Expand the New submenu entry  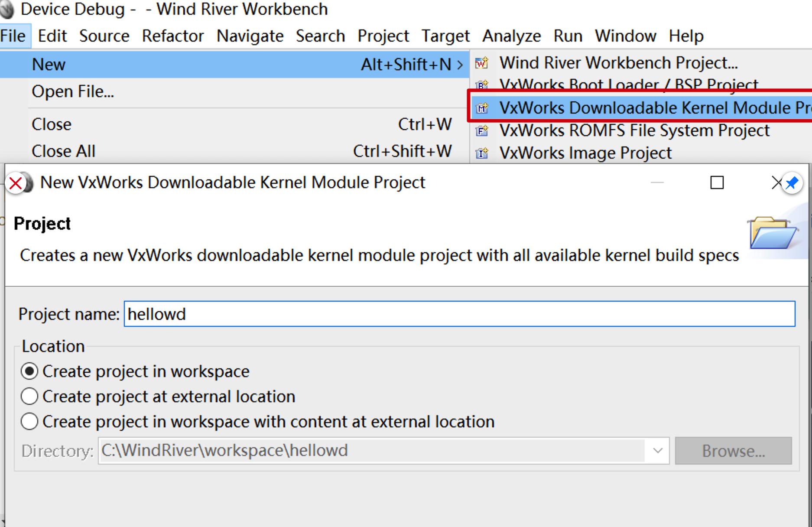(234, 65)
